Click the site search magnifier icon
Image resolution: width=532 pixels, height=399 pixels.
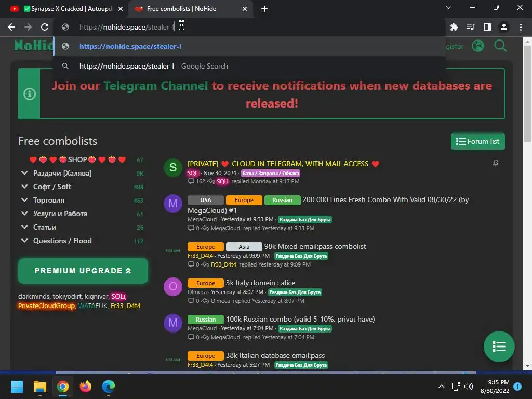pyautogui.click(x=500, y=46)
